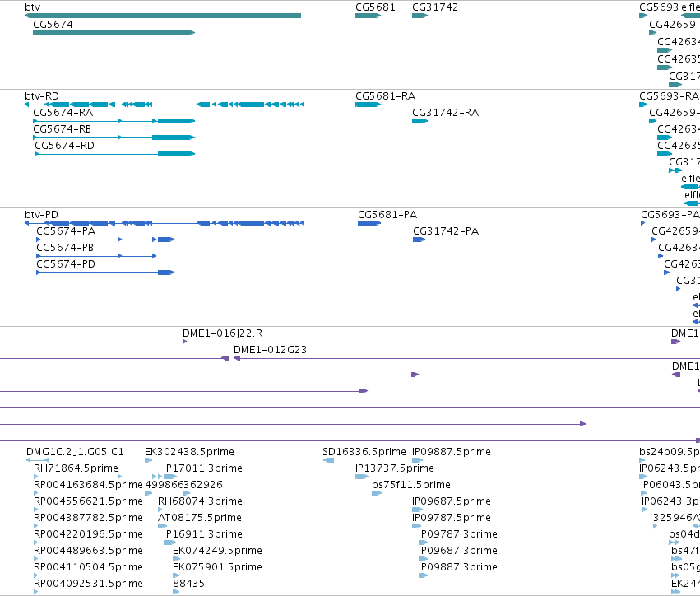700x596 pixels.
Task: Select the RP004110504.5prime EST label
Action: (88, 567)
